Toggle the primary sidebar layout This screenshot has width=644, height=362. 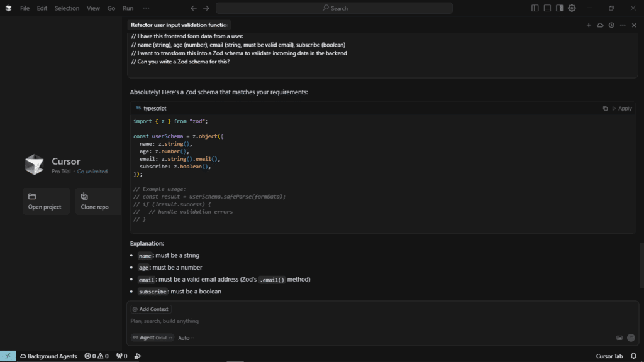coord(534,8)
